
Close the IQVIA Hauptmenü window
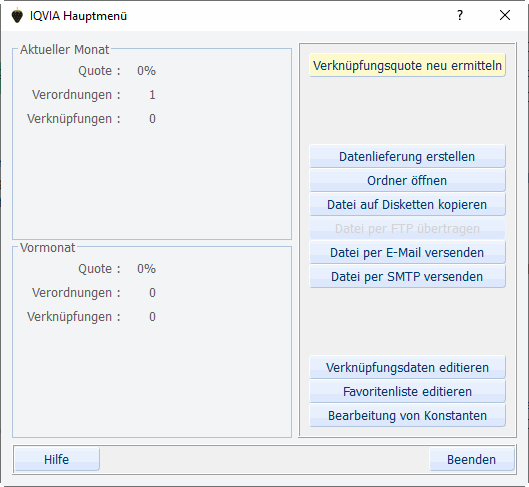pos(505,15)
